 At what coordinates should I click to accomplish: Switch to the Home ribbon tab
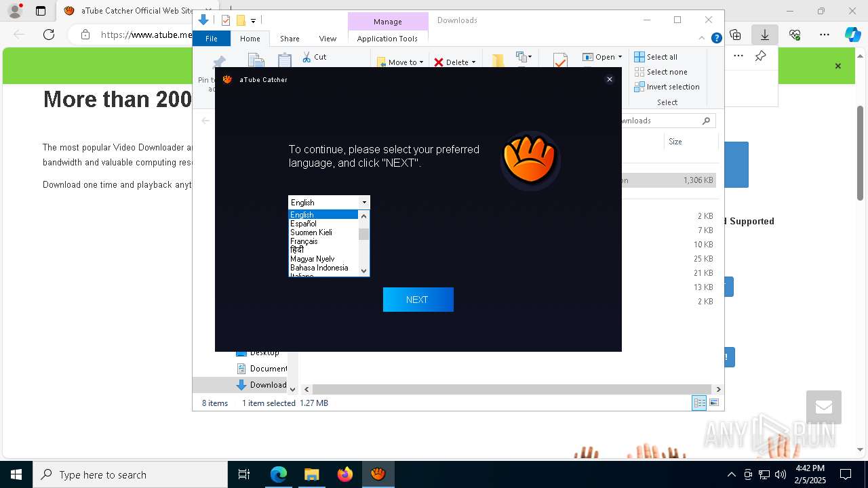pyautogui.click(x=250, y=39)
